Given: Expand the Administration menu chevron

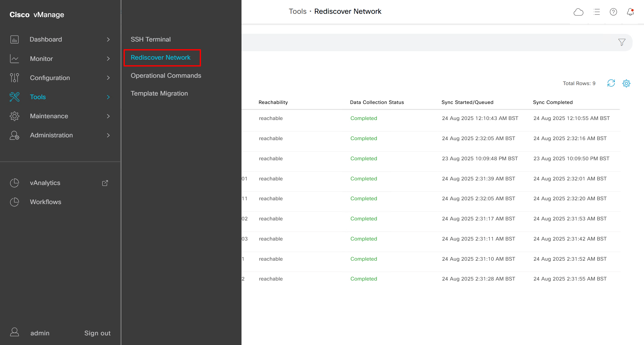Looking at the screenshot, I should 108,135.
